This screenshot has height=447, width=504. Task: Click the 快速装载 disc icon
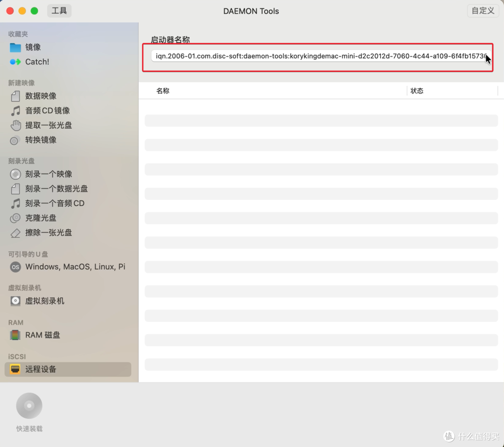[x=29, y=405]
